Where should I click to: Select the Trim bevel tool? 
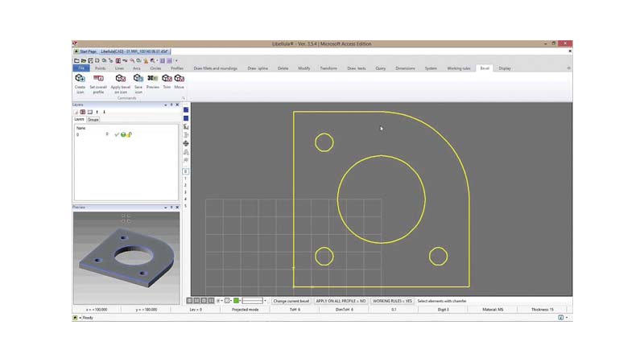167,81
